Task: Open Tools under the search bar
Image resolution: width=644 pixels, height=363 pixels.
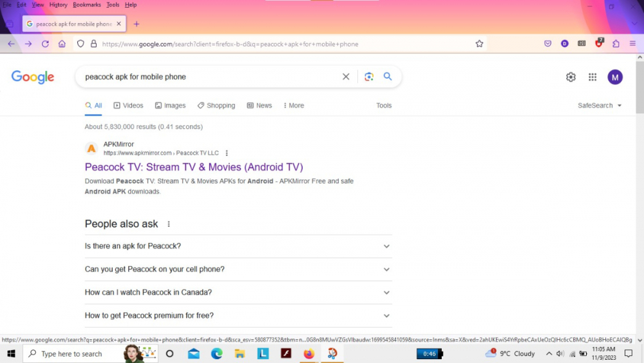Action: [384, 105]
